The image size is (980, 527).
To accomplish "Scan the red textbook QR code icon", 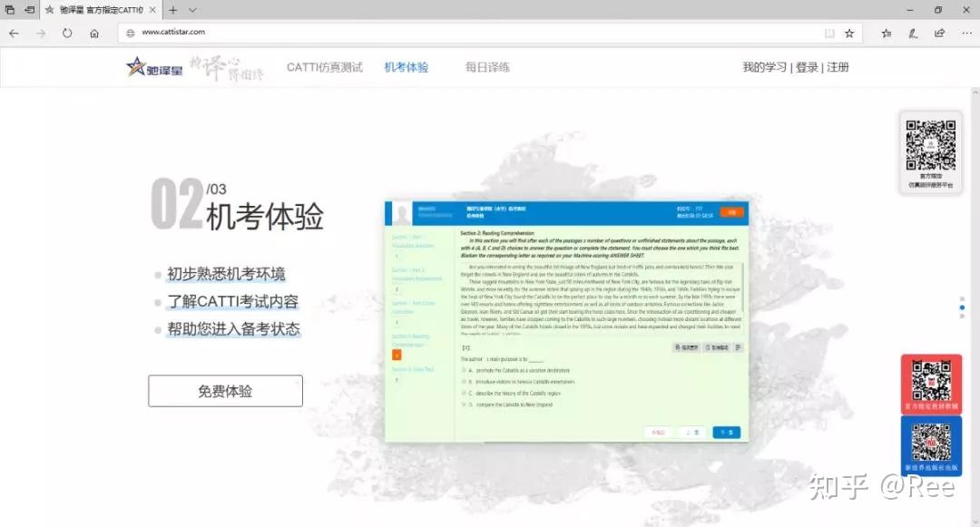I will (x=931, y=385).
